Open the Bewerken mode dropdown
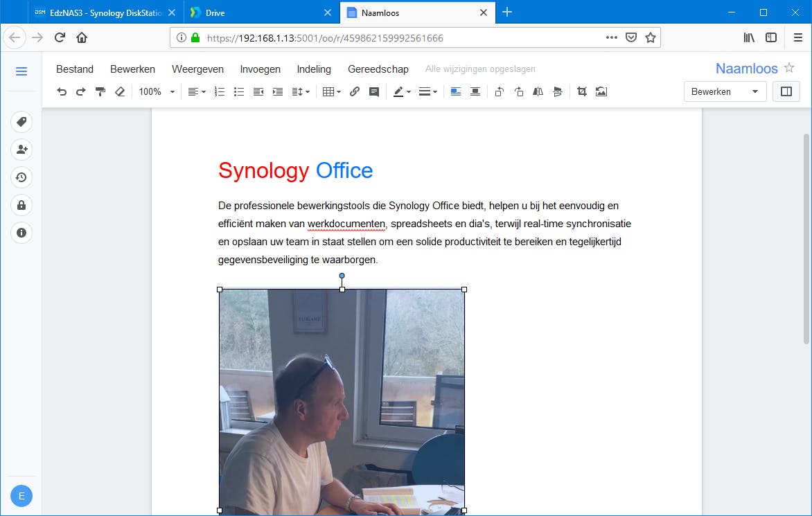 [x=725, y=91]
